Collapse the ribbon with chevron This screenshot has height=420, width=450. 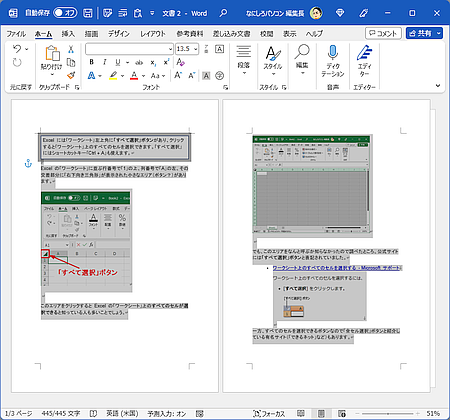pos(438,86)
